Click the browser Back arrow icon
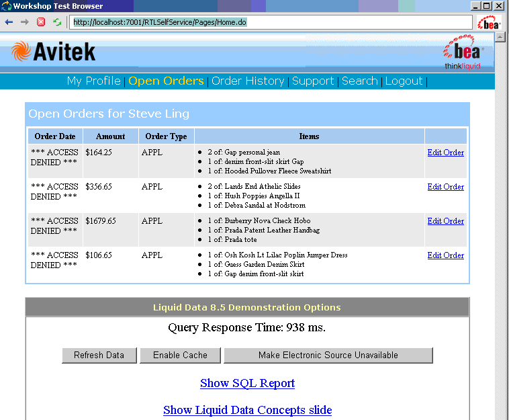 9,22
